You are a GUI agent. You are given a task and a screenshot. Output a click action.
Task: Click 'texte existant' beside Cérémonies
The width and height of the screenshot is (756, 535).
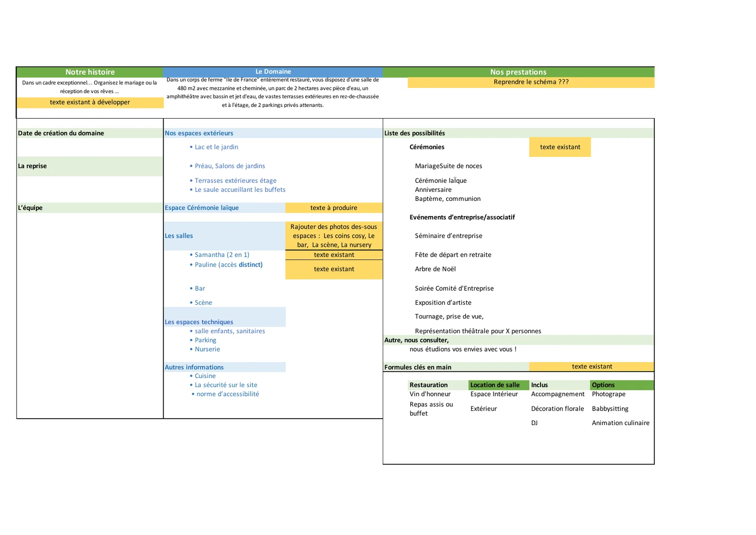coord(560,147)
